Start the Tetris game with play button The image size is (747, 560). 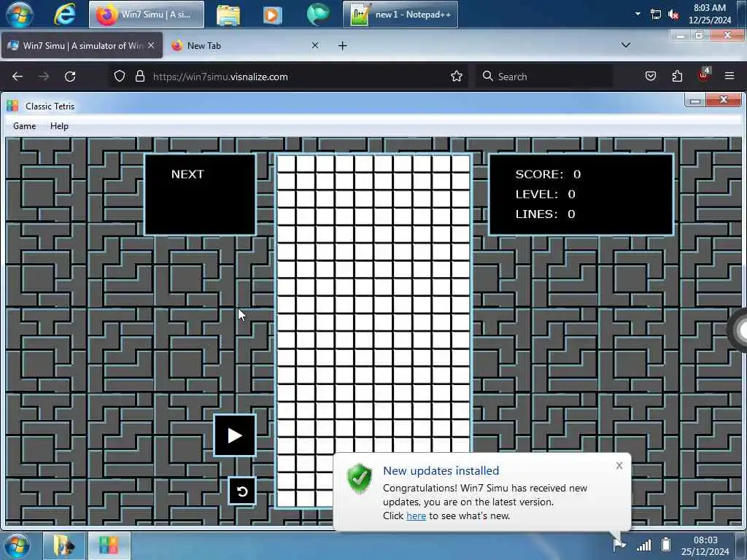(x=234, y=435)
